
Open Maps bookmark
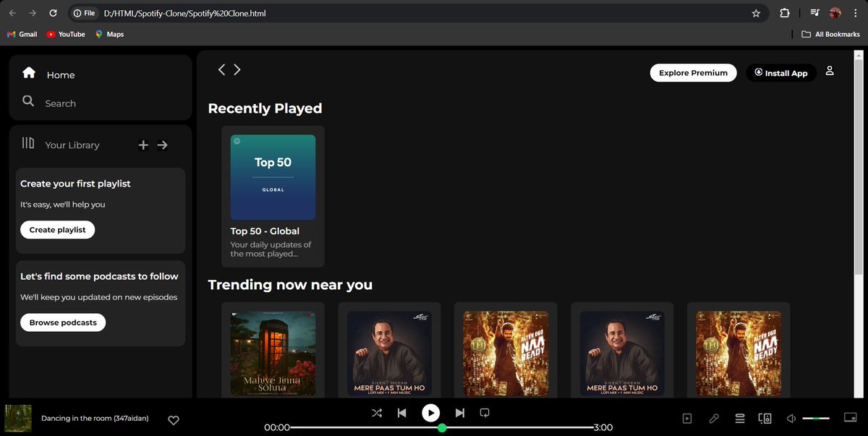109,34
